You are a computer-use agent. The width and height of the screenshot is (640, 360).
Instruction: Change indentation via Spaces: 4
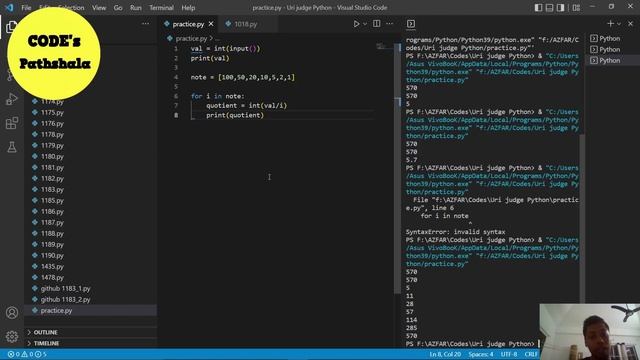click(x=481, y=354)
